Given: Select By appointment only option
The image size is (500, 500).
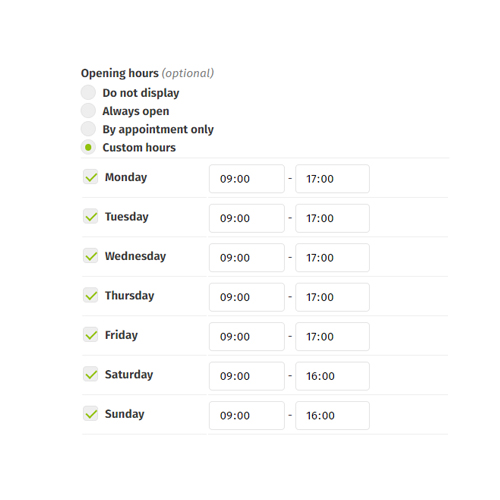Looking at the screenshot, I should point(88,129).
